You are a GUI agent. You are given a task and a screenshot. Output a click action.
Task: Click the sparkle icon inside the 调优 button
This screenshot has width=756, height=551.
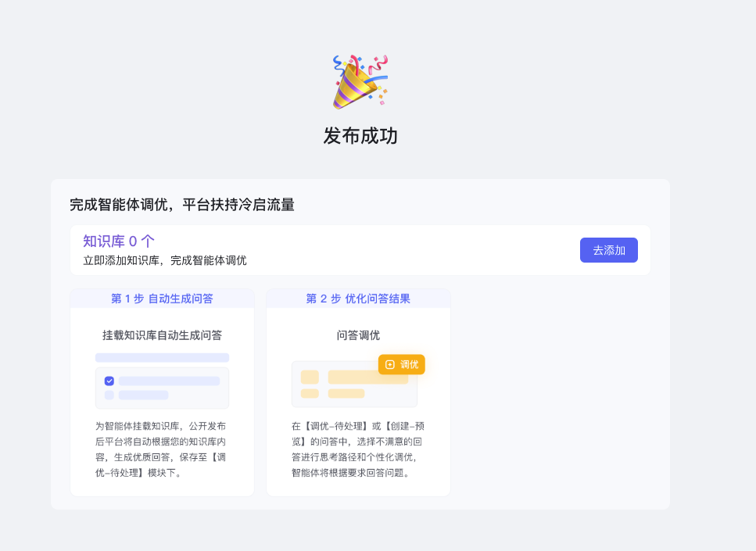390,364
